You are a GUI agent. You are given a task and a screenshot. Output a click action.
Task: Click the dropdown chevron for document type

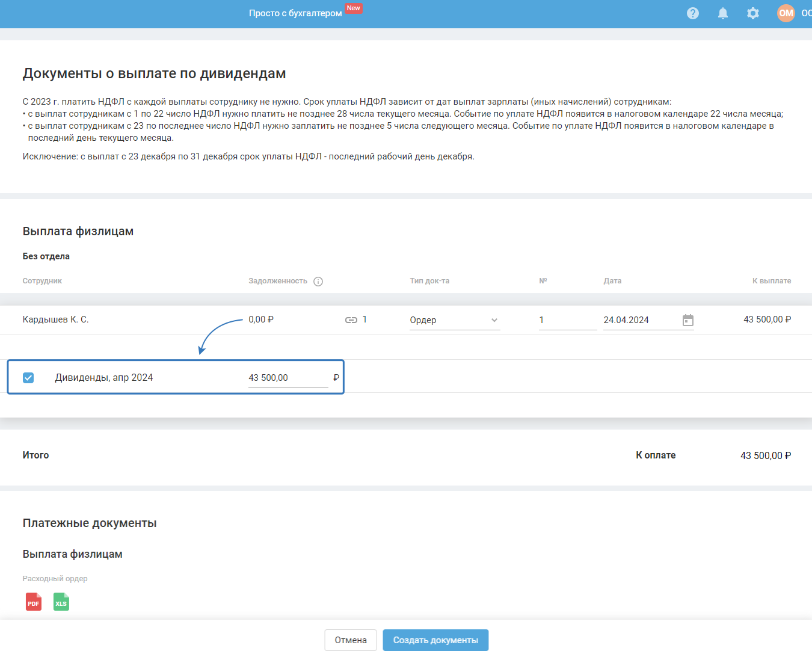(494, 320)
